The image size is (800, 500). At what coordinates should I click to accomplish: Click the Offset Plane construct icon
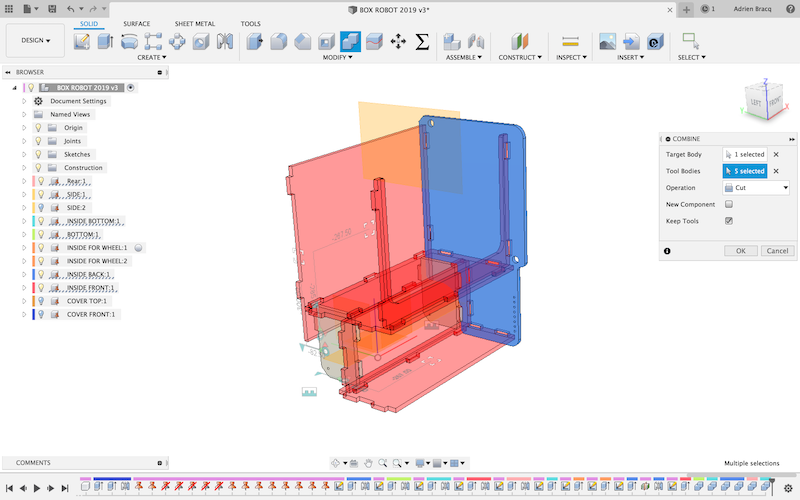(x=519, y=41)
